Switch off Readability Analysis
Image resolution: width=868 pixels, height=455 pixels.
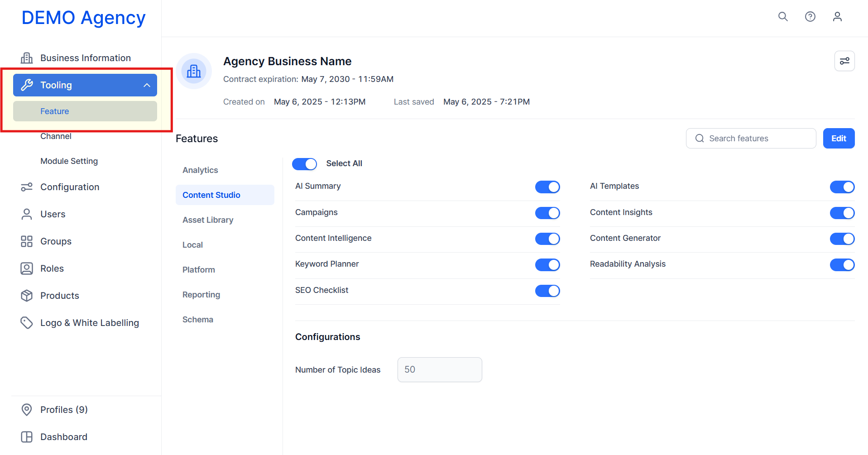(x=842, y=265)
